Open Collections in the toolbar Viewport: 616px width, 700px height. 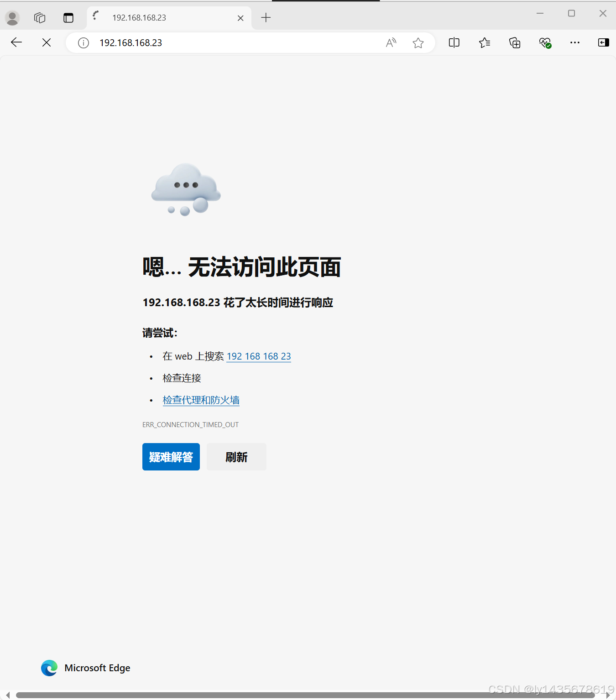pos(514,42)
